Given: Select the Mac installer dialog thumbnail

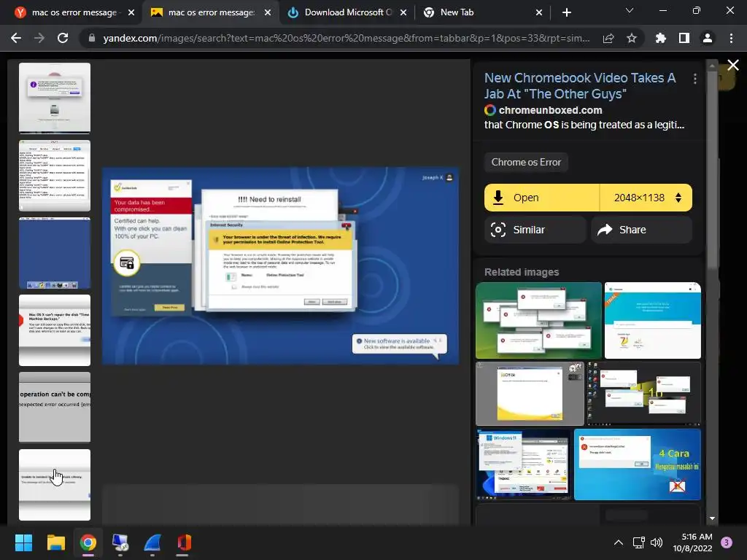Looking at the screenshot, I should [54, 98].
